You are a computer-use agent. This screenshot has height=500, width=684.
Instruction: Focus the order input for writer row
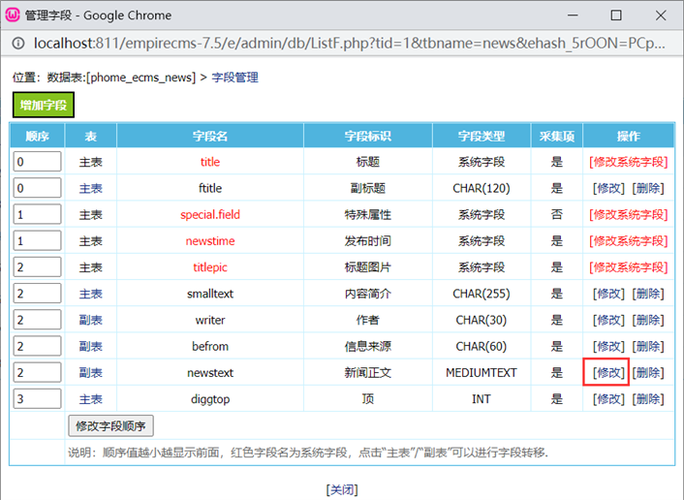pyautogui.click(x=37, y=319)
